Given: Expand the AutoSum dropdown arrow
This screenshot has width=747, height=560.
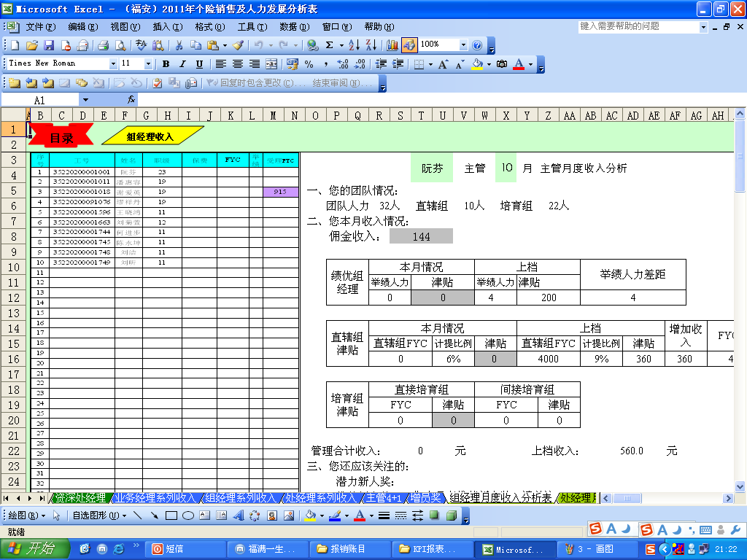Looking at the screenshot, I should click(341, 45).
